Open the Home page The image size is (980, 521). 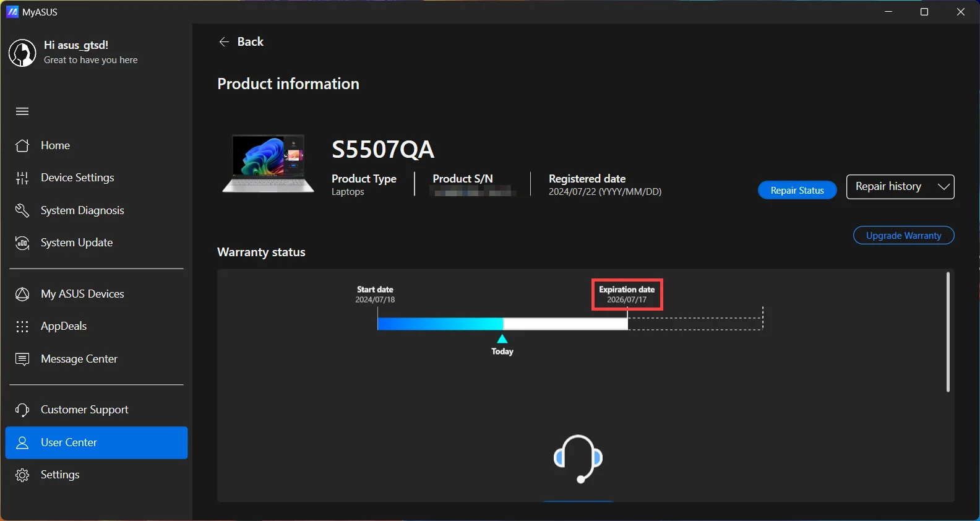tap(97, 145)
